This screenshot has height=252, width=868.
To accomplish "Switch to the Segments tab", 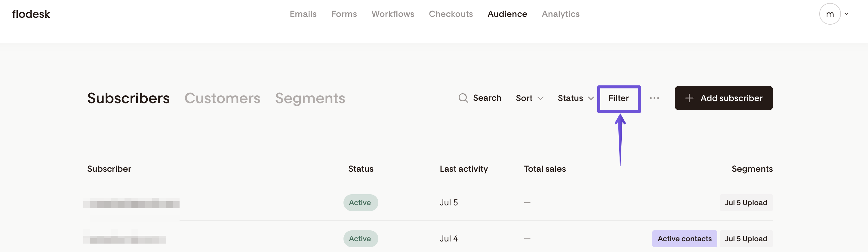I will click(x=310, y=98).
